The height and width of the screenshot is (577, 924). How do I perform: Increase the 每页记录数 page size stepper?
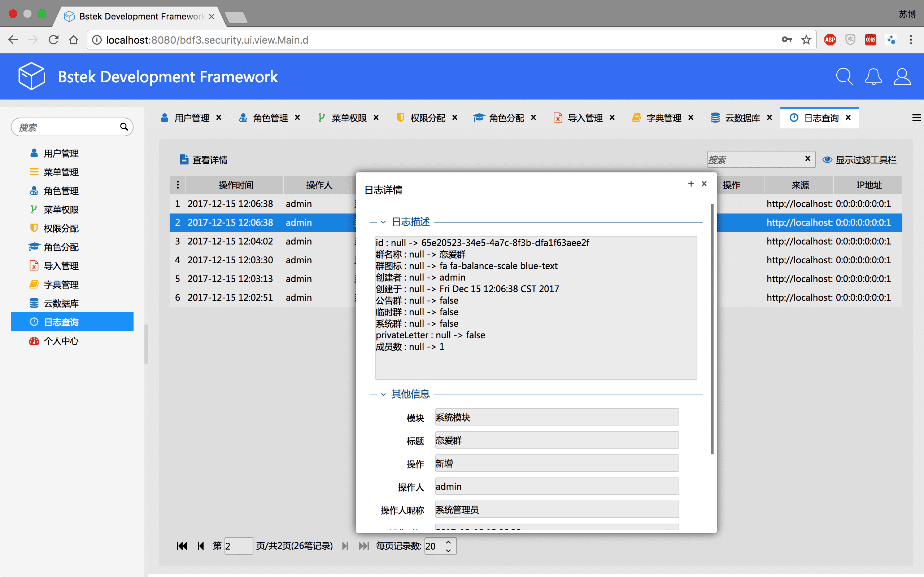(x=449, y=542)
